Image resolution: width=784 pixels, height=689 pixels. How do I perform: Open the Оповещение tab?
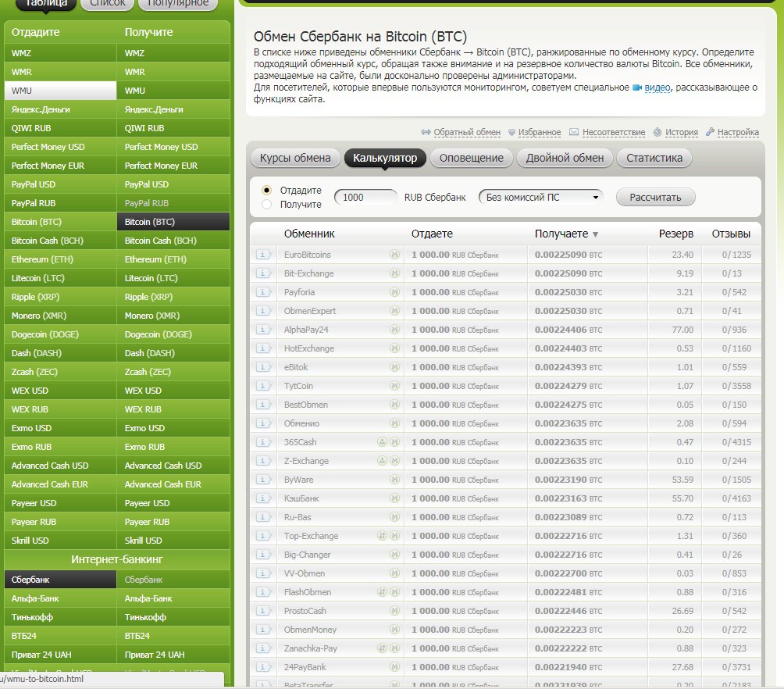click(472, 158)
